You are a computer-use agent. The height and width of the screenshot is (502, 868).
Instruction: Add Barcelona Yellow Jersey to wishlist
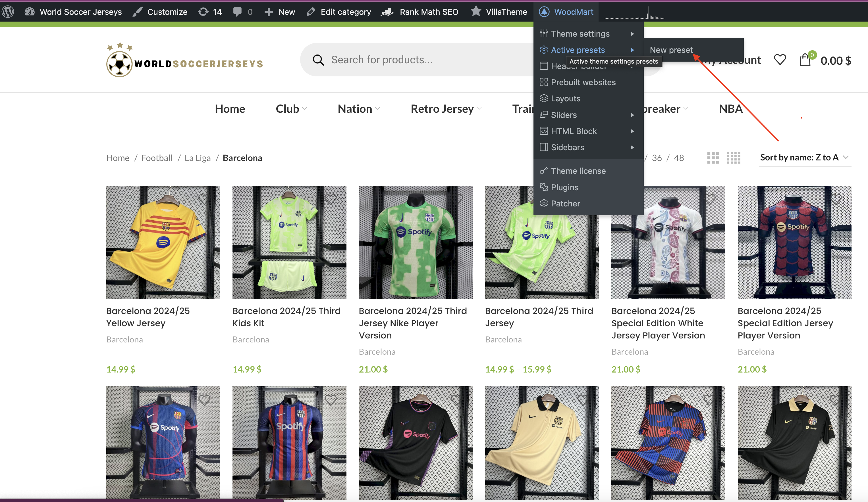(204, 199)
